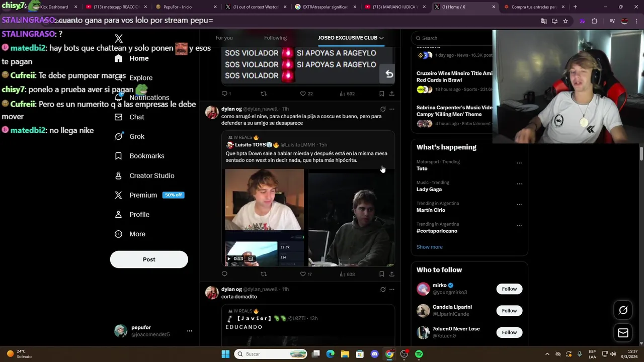Open more options on 'corta domadito' post
This screenshot has width=644, height=362.
coord(392,290)
